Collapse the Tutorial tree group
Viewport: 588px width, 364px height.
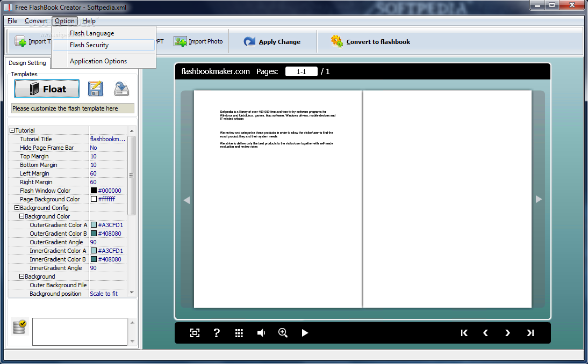coord(12,130)
